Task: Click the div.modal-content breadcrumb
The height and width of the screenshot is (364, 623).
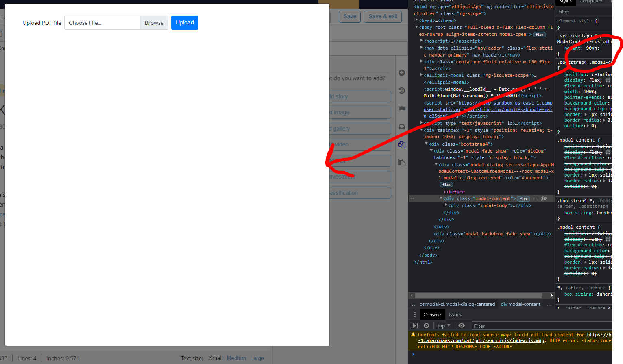Action: (521, 304)
